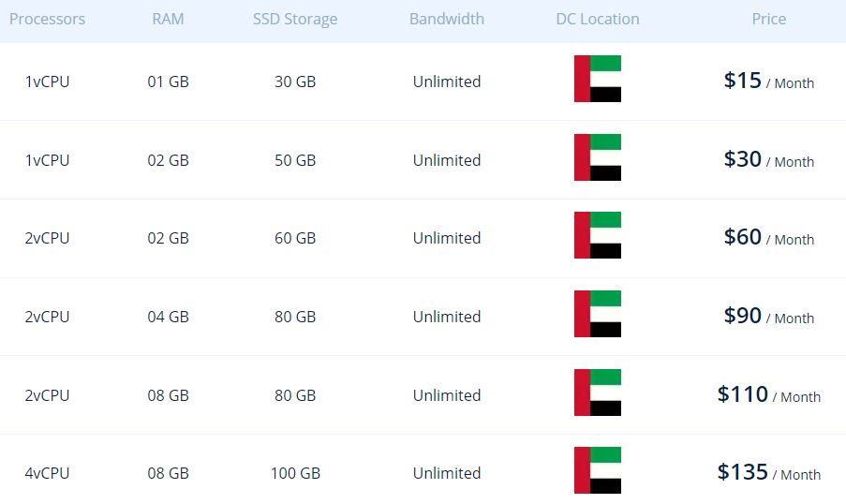The height and width of the screenshot is (504, 846).
Task: Click the UAE flag in the $15 plan row
Action: tap(598, 79)
